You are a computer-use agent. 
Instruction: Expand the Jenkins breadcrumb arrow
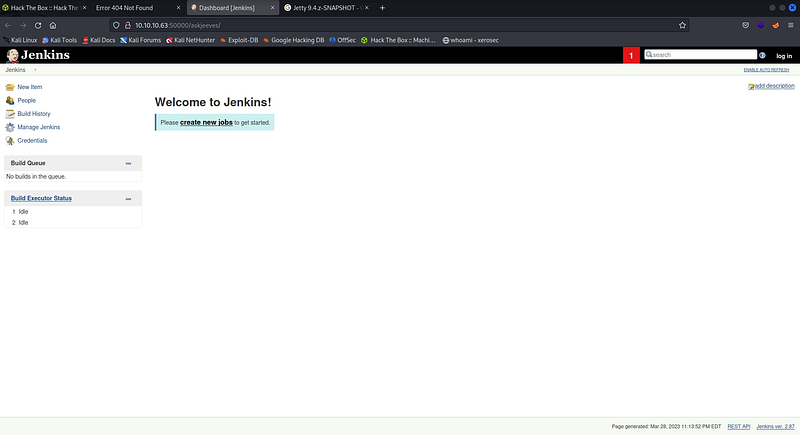click(35, 70)
